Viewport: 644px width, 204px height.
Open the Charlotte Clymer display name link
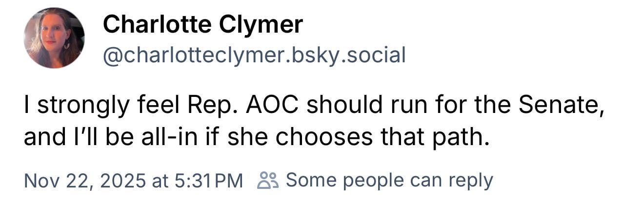point(202,24)
